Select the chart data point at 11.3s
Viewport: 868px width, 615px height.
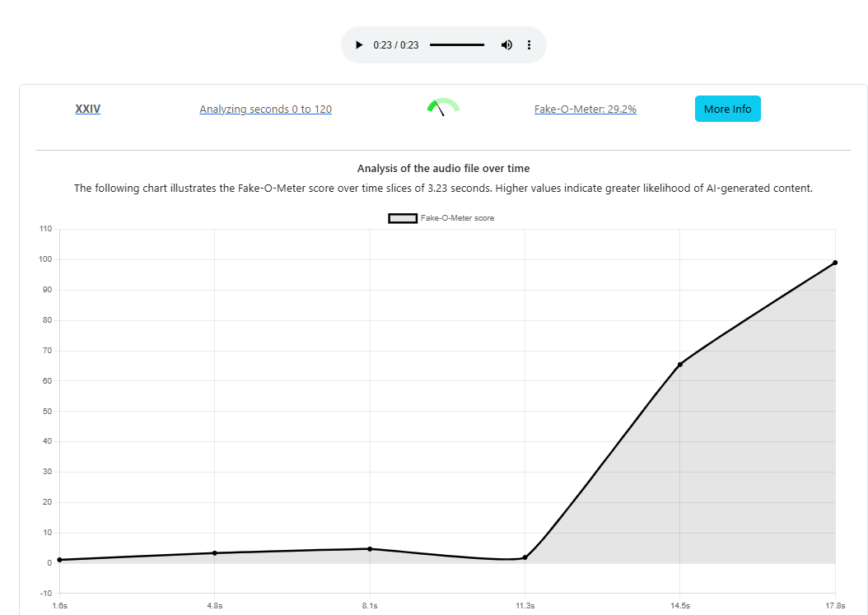pos(525,557)
